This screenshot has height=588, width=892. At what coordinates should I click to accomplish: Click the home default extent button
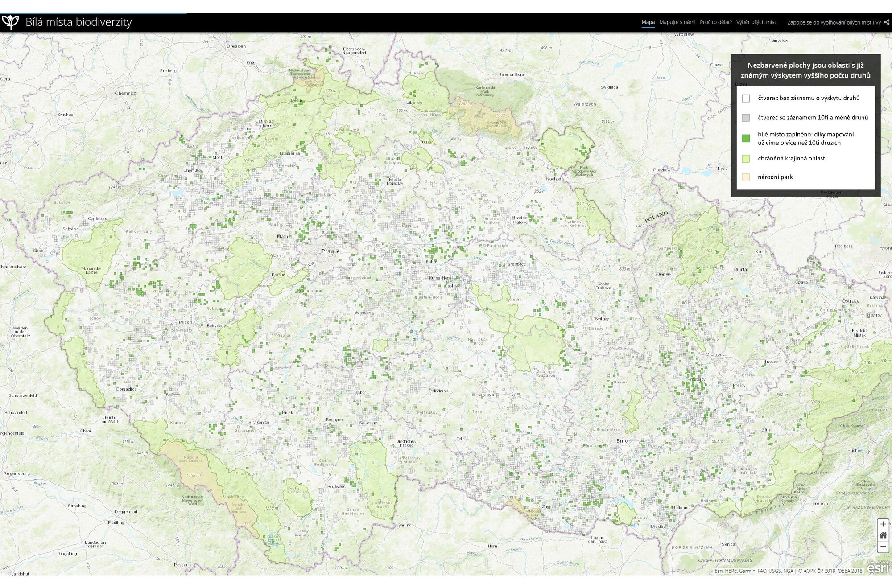pos(883,535)
